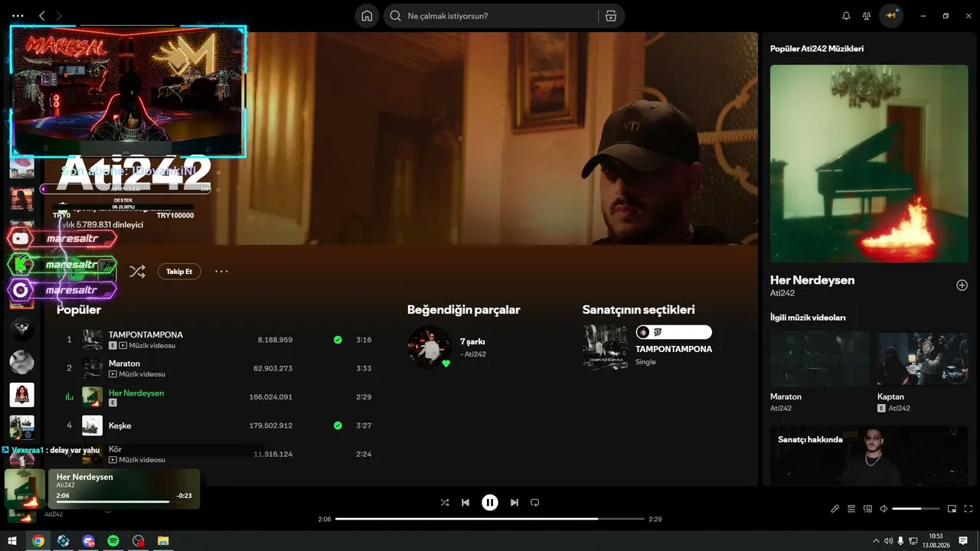The height and width of the screenshot is (551, 980).
Task: Open the taskbar clock showing 10:53
Action: [936, 541]
